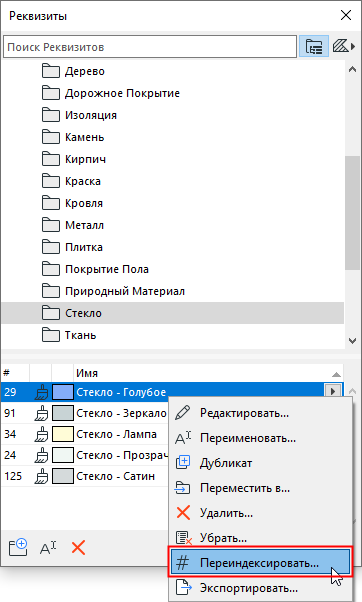
Task: Click the swatch of Стекло - Сатин
Action: (x=63, y=476)
